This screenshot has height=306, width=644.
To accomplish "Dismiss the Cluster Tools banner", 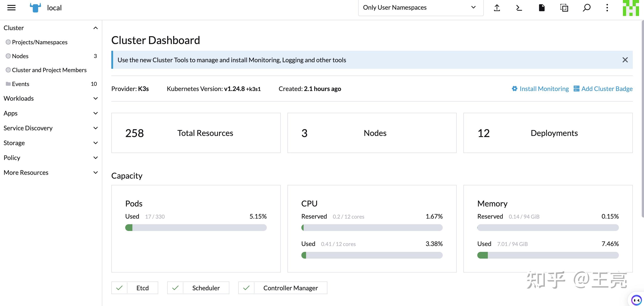I will tap(625, 60).
